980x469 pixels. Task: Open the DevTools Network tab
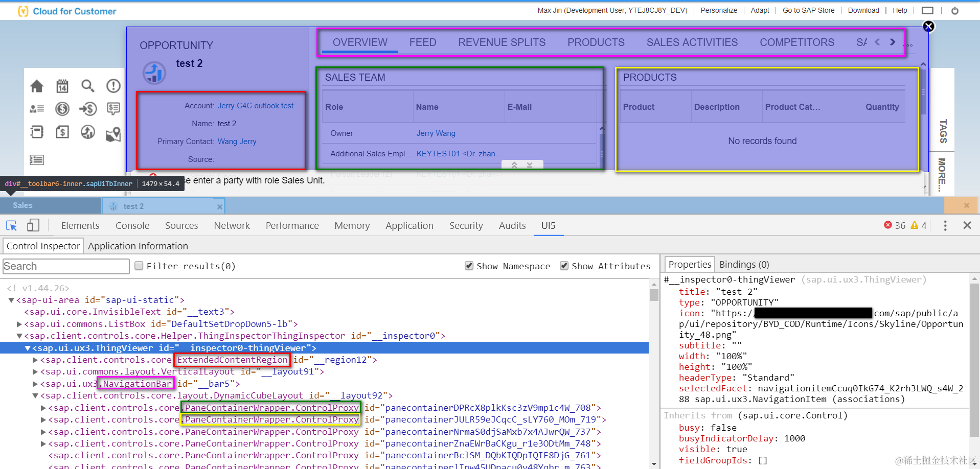[232, 225]
